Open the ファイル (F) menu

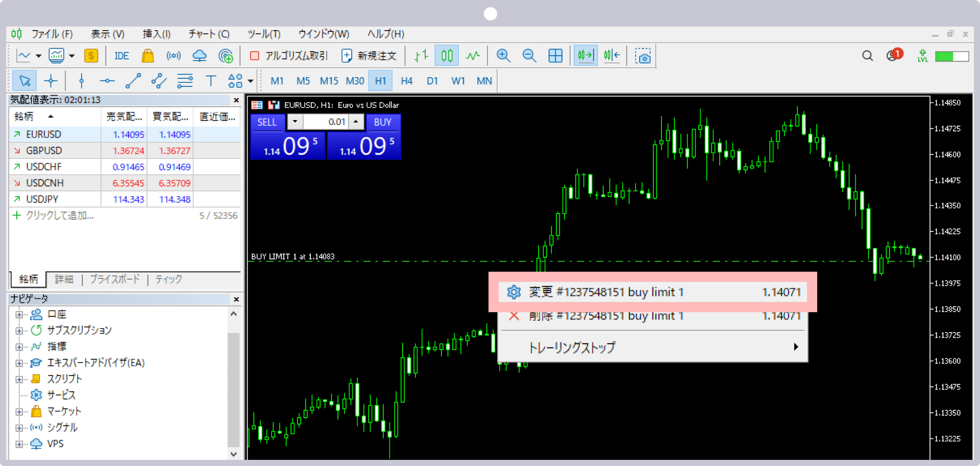tap(52, 34)
